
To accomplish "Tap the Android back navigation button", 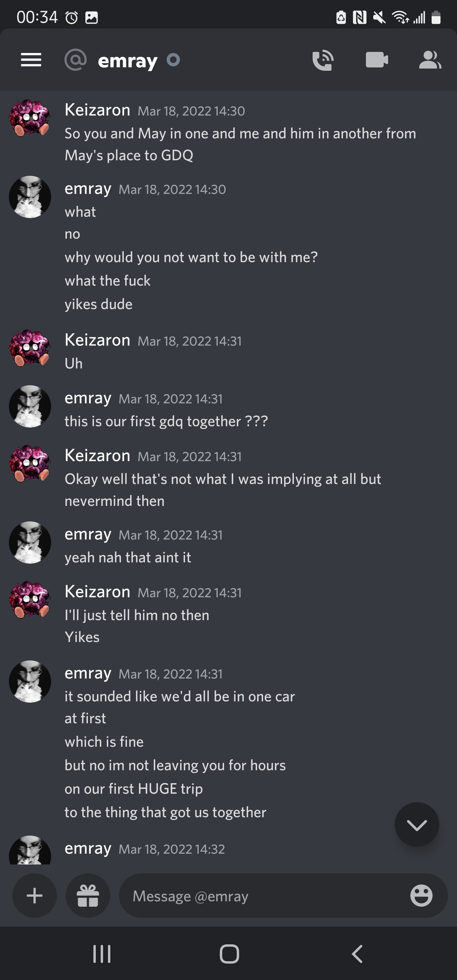I will click(x=357, y=954).
